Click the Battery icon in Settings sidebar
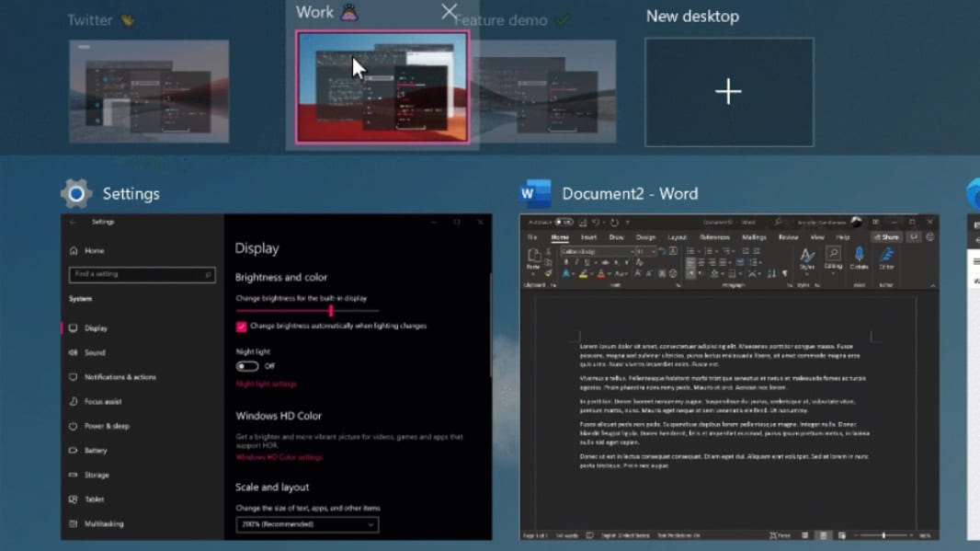Viewport: 980px width, 551px height. coord(74,451)
